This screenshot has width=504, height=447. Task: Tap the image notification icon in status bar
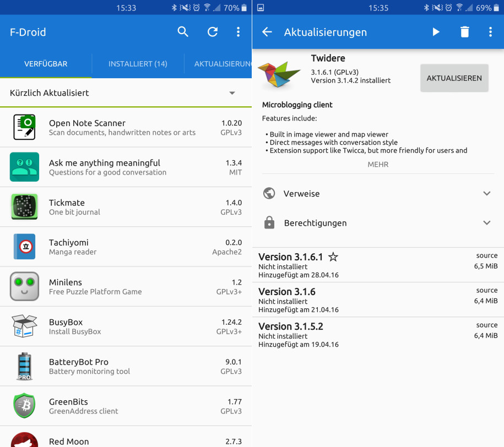(261, 8)
